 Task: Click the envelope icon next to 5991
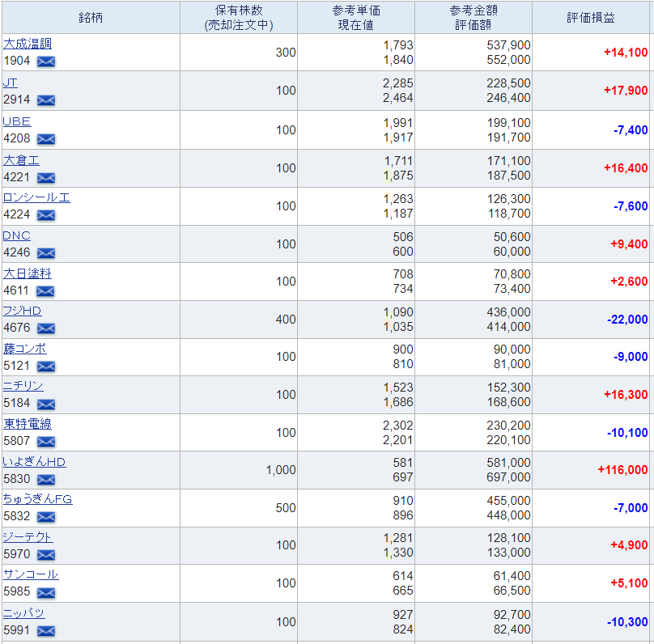[x=46, y=631]
